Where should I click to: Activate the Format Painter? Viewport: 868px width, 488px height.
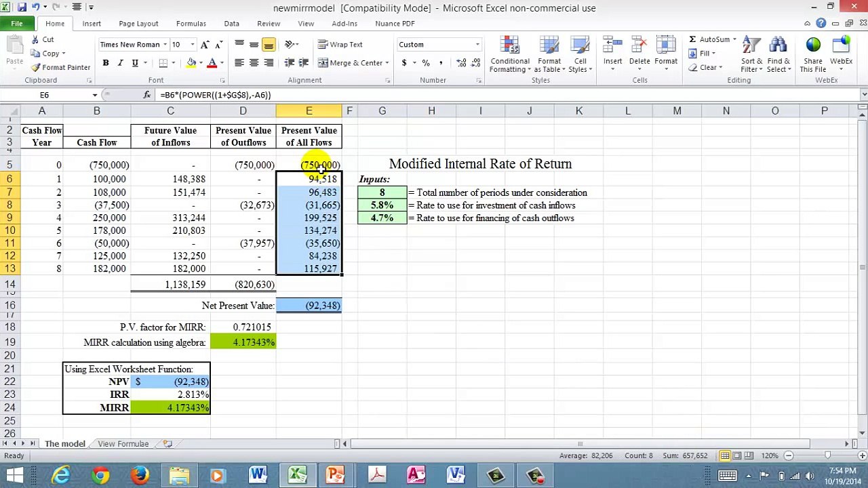click(x=61, y=67)
